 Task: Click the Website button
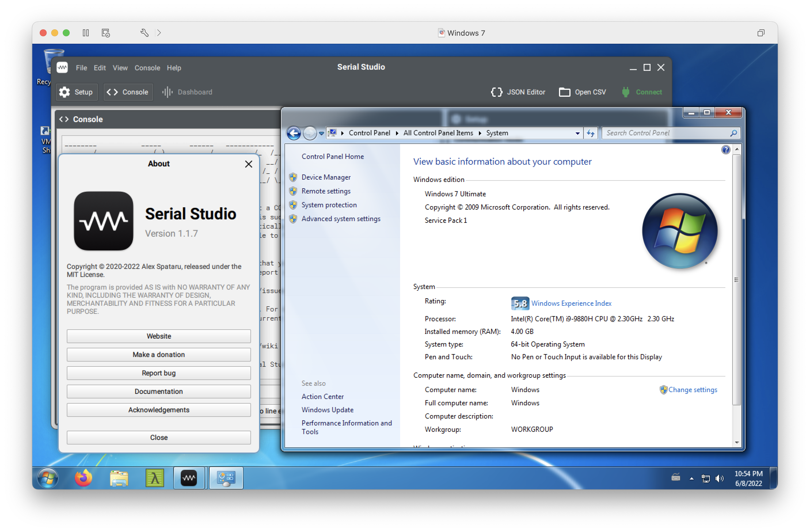[x=159, y=336]
